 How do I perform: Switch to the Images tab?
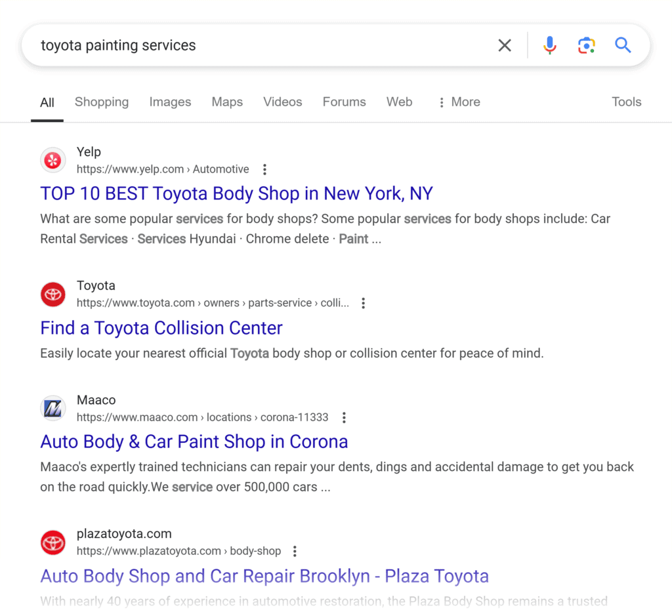(x=170, y=102)
